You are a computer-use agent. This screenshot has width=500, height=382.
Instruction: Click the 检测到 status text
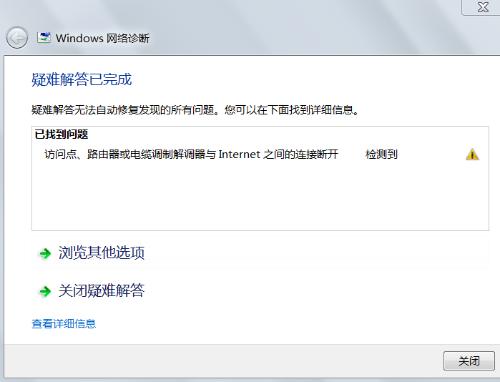coord(382,154)
